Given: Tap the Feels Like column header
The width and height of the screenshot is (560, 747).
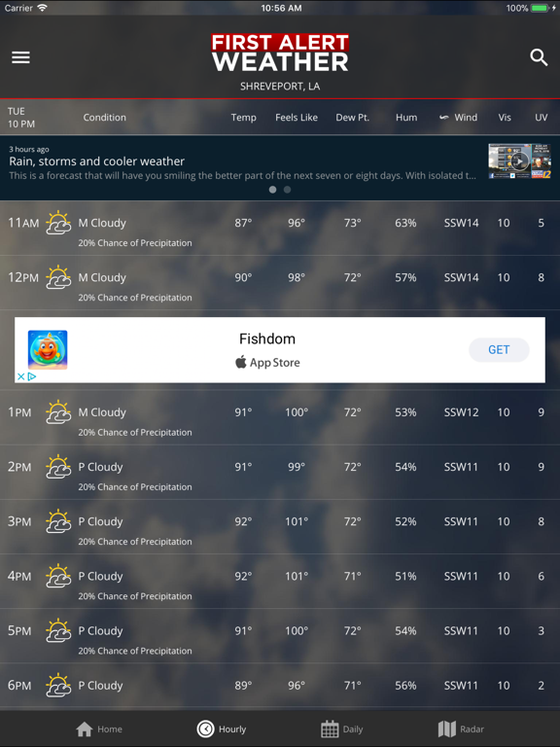Looking at the screenshot, I should [x=297, y=117].
